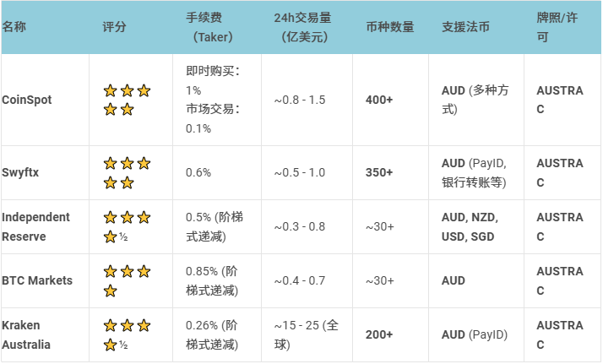Viewport: 603px width, 364px height.
Task: Click the 牌照/许可 column header
Action: pos(559,27)
